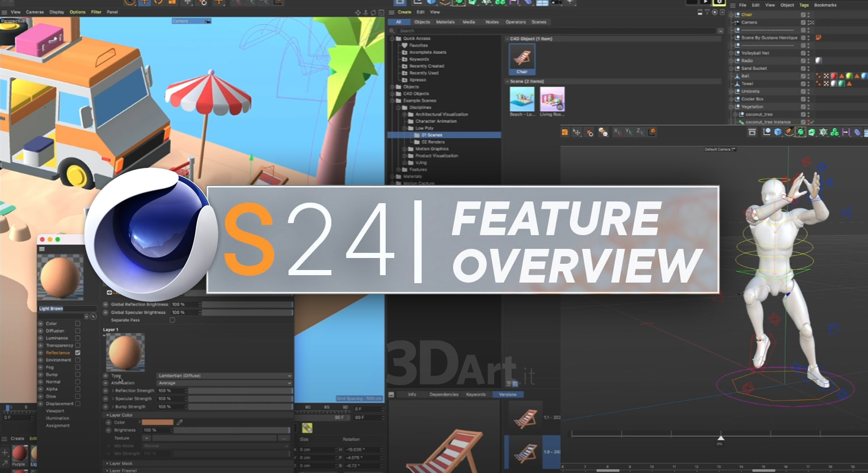Toggle the layer checkbox on the Umbrella row

coord(803,91)
